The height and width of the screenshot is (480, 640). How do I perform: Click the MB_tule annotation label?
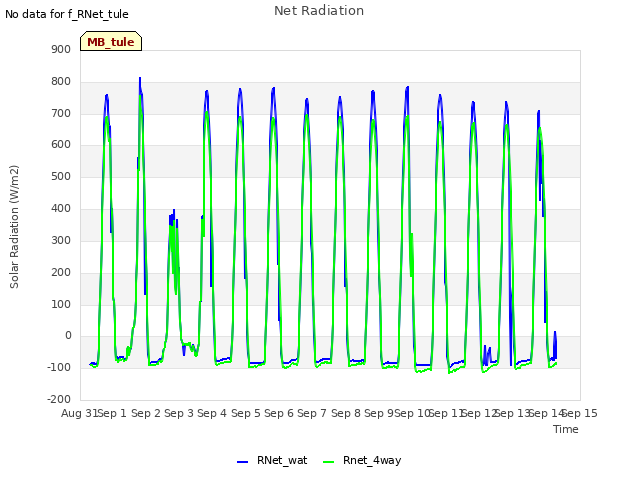point(111,41)
